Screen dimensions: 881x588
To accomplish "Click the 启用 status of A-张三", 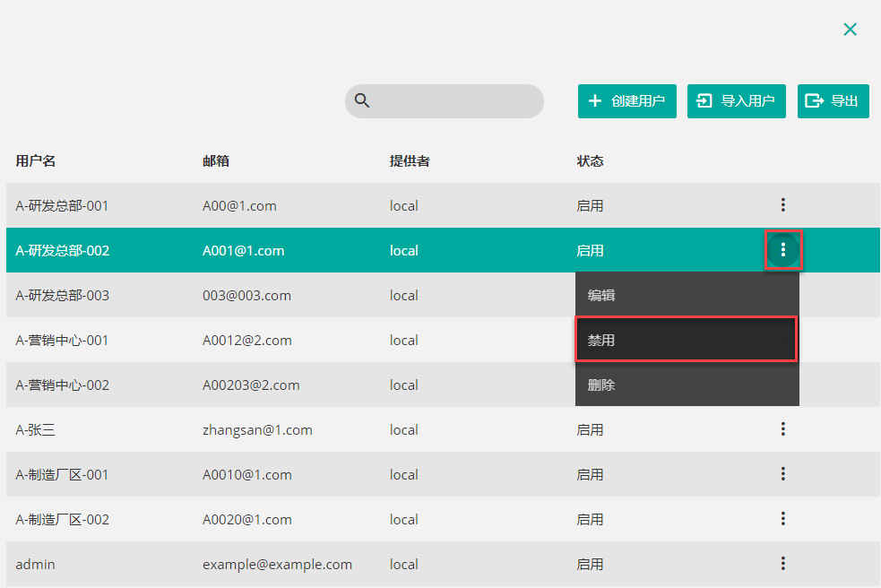I will point(590,430).
